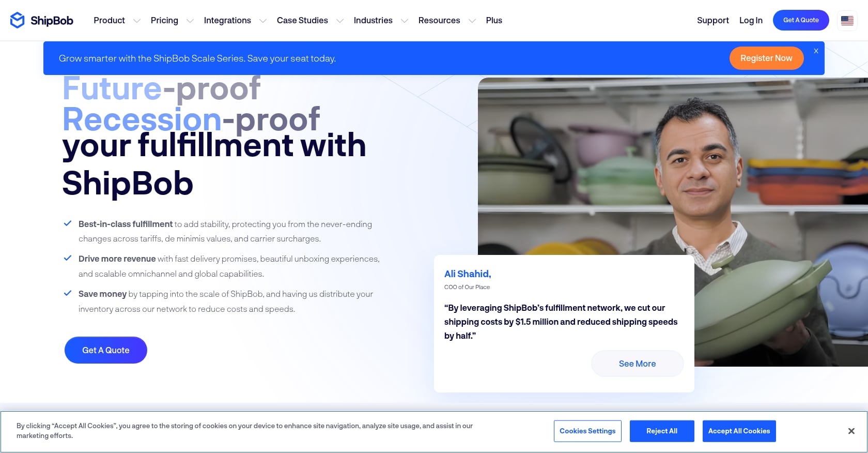Click the hero Get A Quote button
Screen dimensions: 868x453
(106, 350)
